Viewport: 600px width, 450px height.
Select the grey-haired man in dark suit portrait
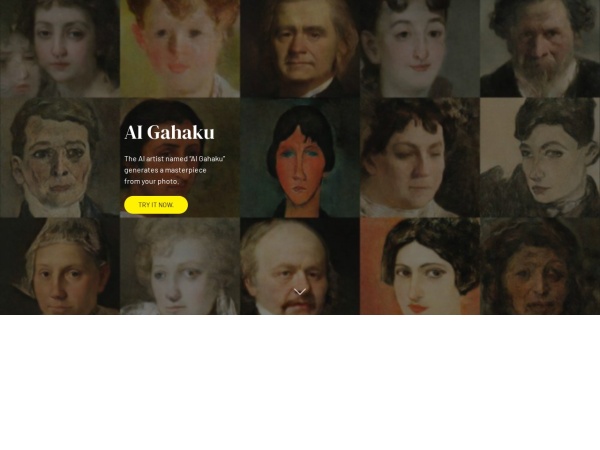click(300, 49)
